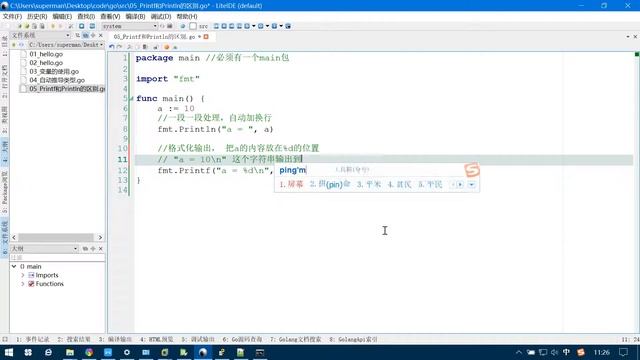Click the editor undo arrow icon
The height and width of the screenshot is (360, 640).
(x=112, y=47)
